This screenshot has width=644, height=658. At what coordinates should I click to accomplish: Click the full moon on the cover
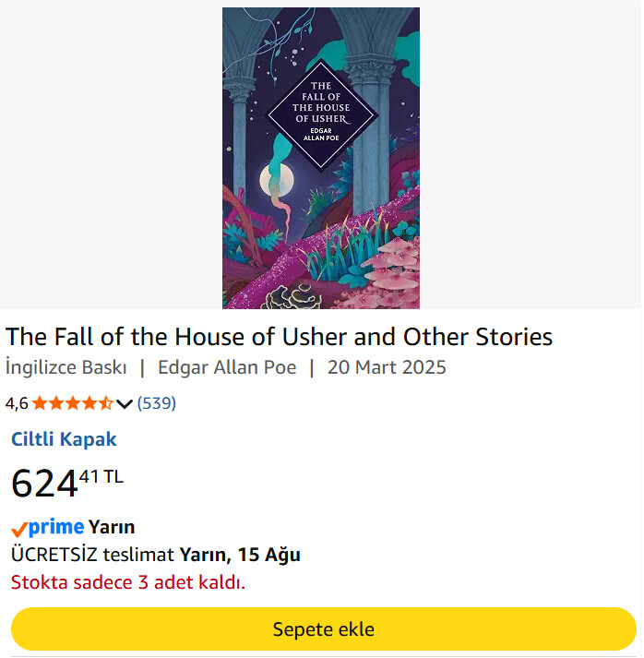tap(277, 180)
